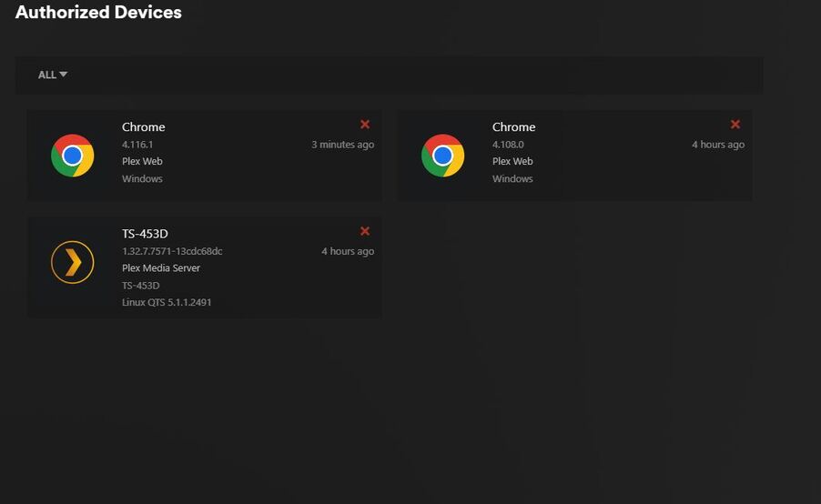
Task: Click the gray TS-453D device name line
Action: (x=141, y=286)
